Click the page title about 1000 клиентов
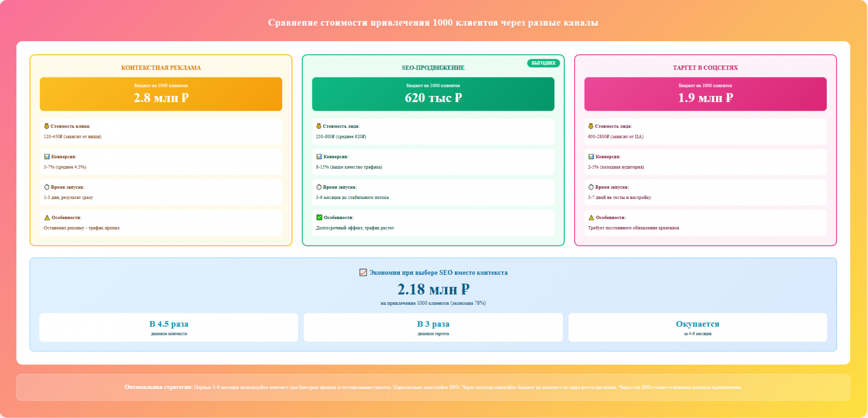The image size is (868, 418). pos(433,23)
